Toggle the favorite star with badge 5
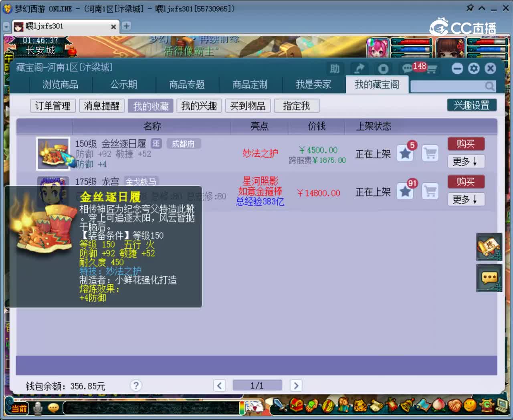 point(405,153)
